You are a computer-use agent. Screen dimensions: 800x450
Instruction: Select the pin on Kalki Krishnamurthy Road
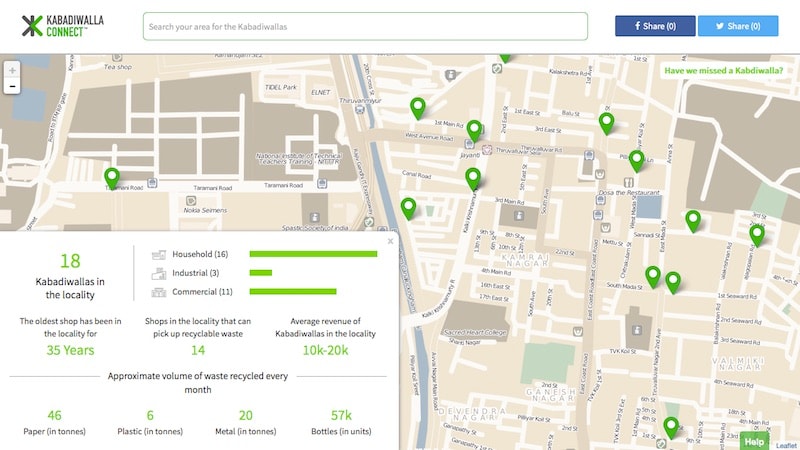pos(473,179)
